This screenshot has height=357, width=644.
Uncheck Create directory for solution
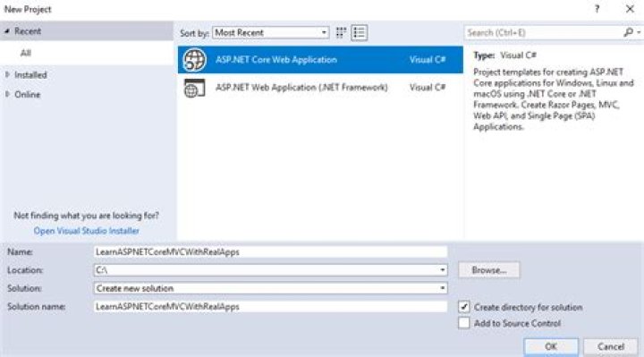464,307
